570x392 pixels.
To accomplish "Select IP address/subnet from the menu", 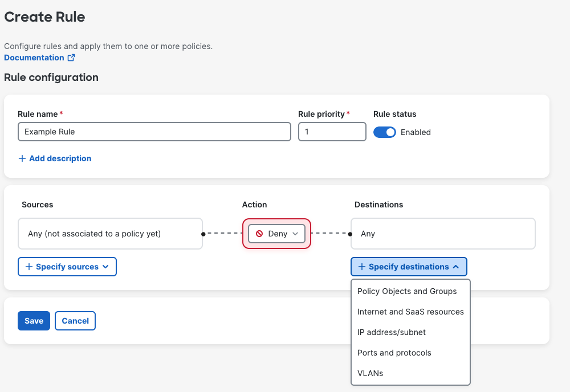I will (392, 332).
